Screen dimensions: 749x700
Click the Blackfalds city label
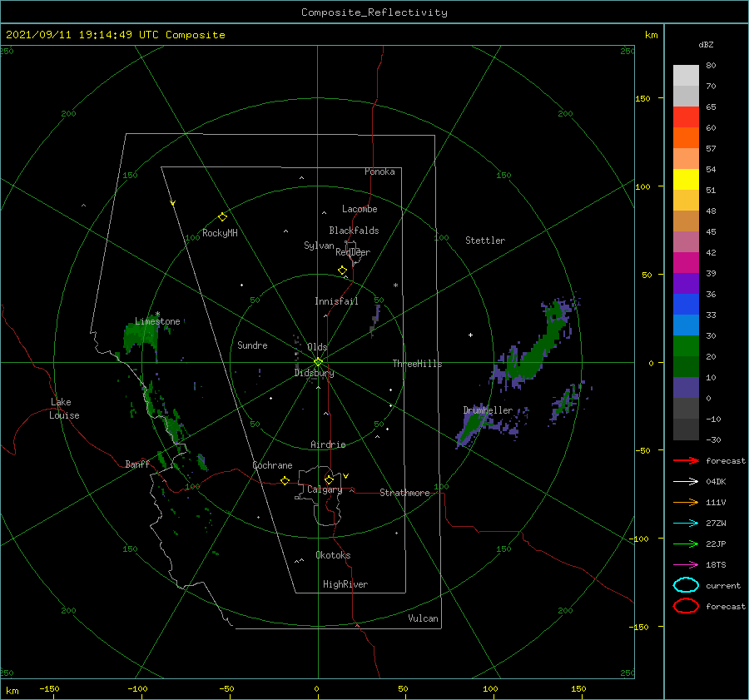click(x=354, y=231)
